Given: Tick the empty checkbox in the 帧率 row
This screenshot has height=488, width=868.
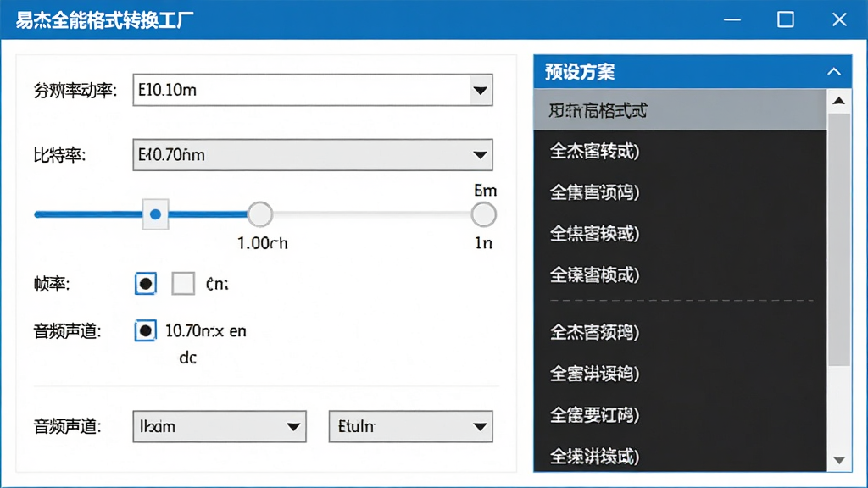Looking at the screenshot, I should (183, 284).
